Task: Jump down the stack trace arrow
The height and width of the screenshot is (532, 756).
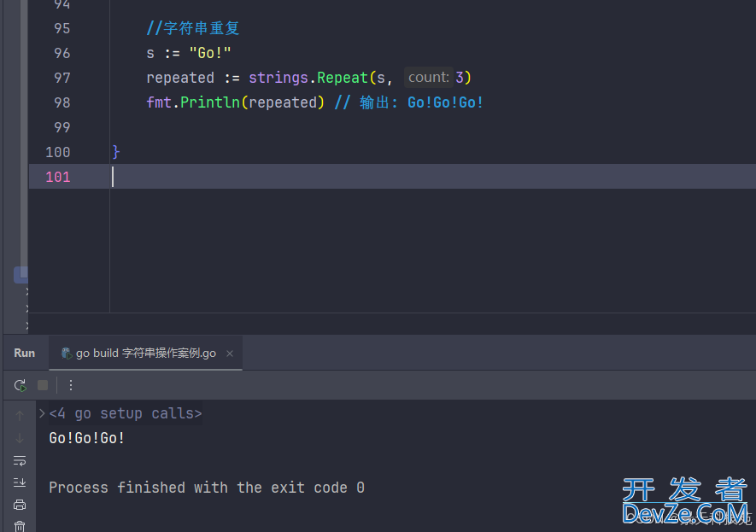Action: point(20,437)
